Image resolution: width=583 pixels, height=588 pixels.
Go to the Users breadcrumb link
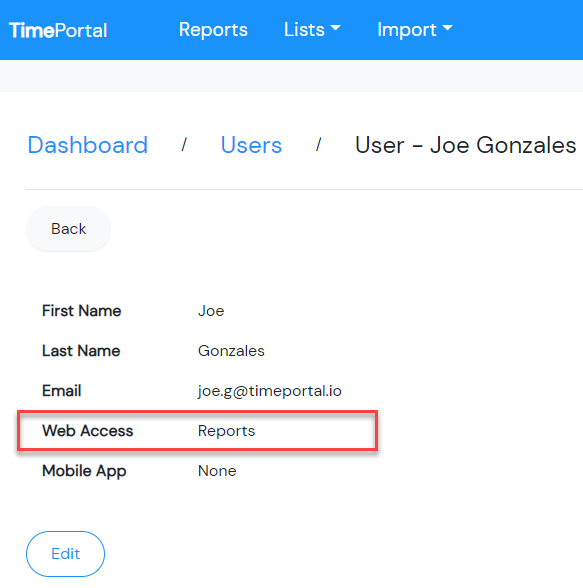pos(251,145)
